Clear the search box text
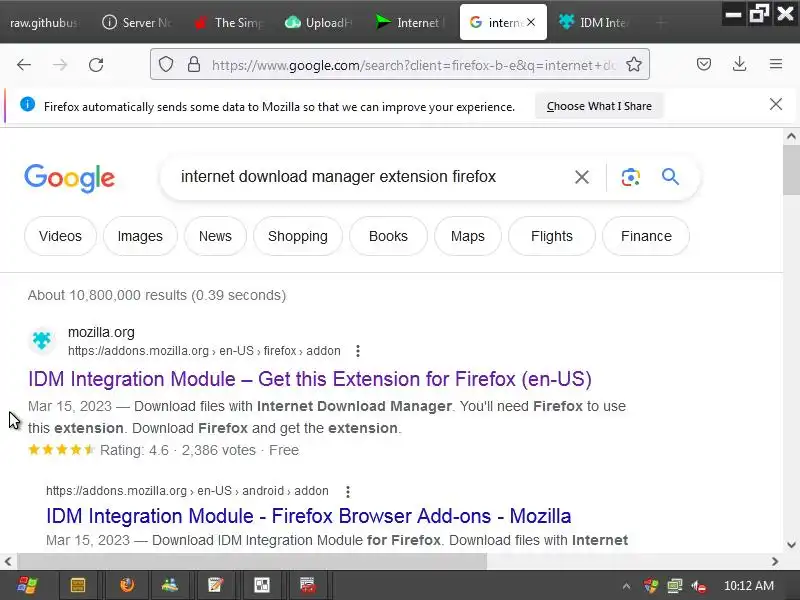 pyautogui.click(x=582, y=177)
